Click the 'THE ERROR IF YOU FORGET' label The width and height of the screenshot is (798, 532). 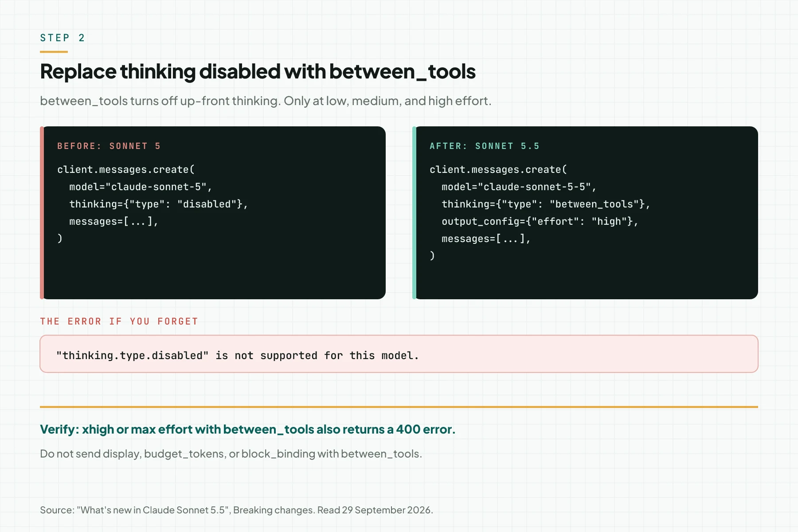coord(119,321)
